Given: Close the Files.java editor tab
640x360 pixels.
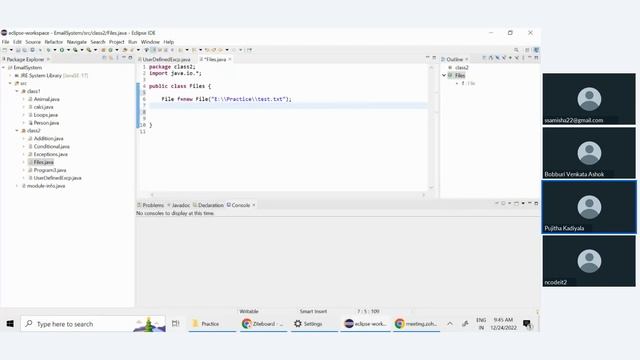Looking at the screenshot, I should pos(230,59).
